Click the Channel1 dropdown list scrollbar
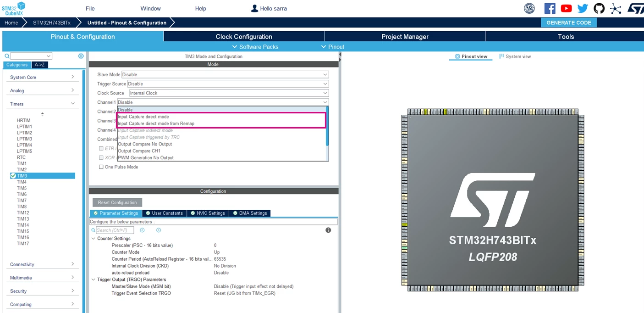644x313 pixels. (327, 126)
